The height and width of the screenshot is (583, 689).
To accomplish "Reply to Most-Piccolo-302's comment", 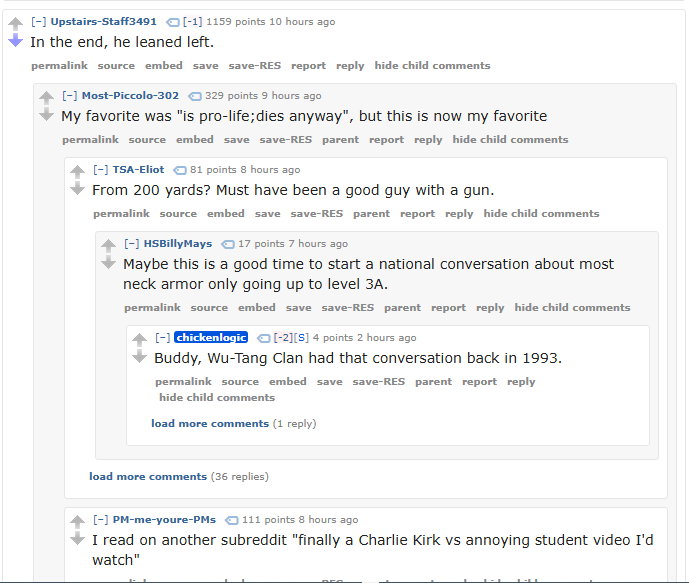I will coord(428,139).
